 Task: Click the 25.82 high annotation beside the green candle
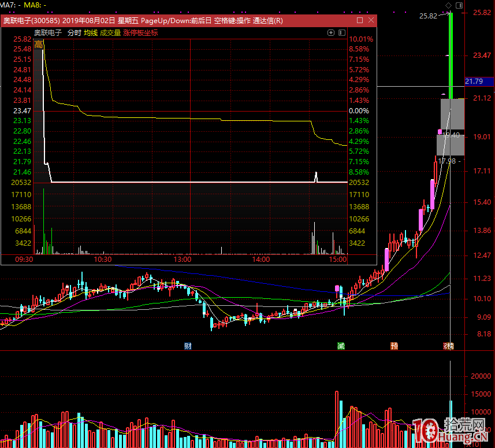pos(428,16)
